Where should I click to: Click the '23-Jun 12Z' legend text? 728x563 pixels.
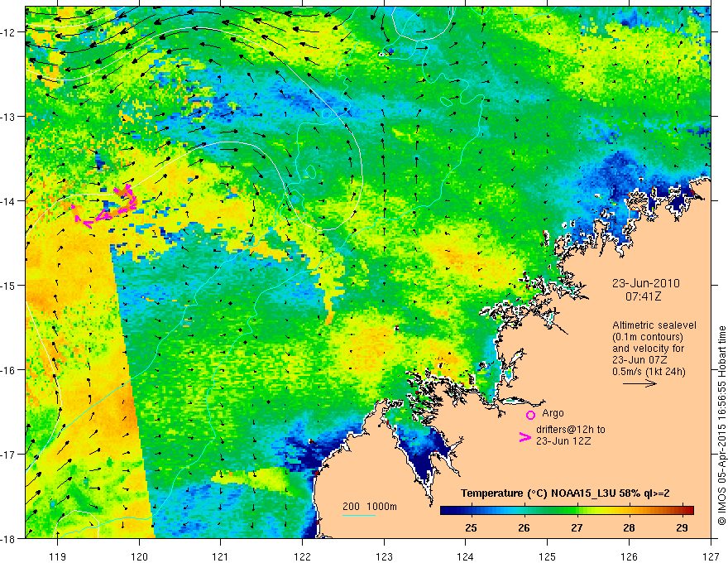coord(563,441)
